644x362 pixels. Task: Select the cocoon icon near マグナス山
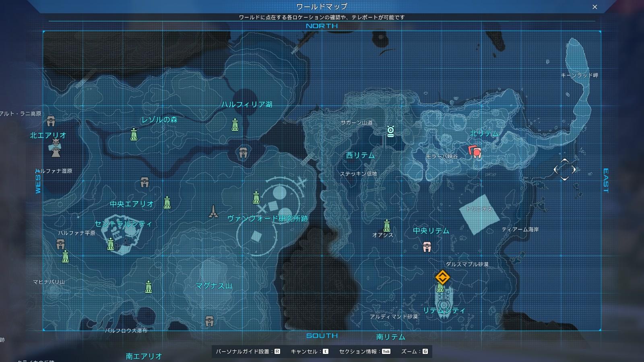[148, 287]
